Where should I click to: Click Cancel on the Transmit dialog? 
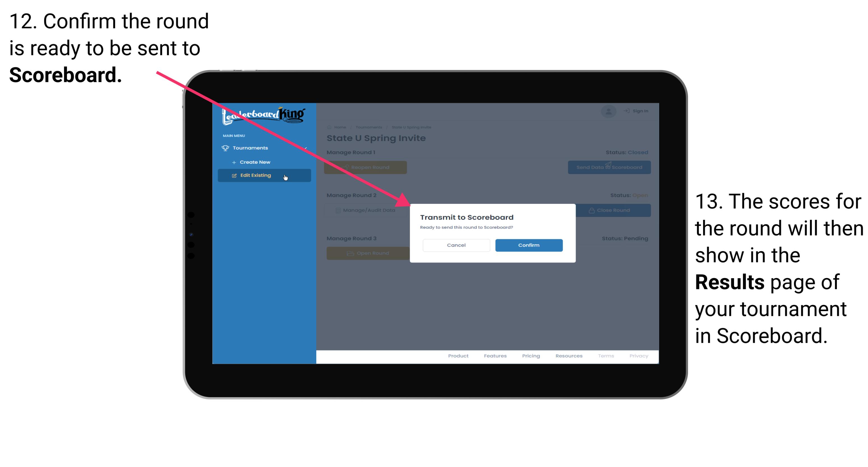click(456, 244)
